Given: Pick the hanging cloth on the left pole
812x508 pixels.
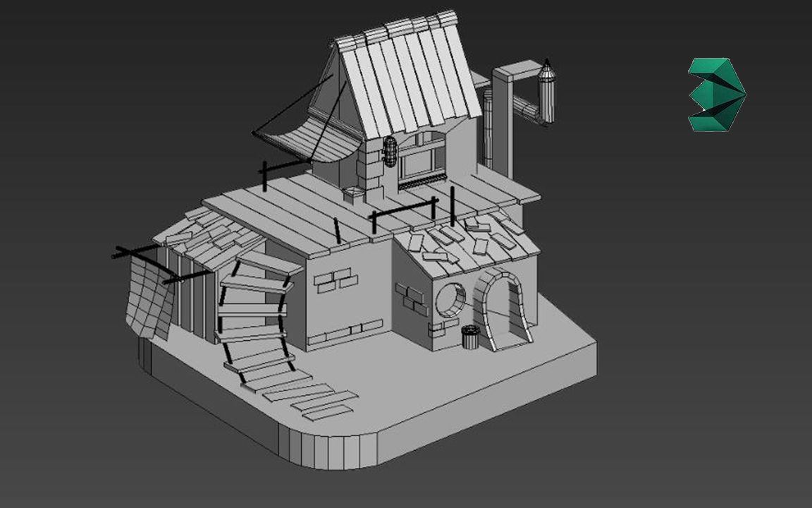Looking at the screenshot, I should tap(149, 298).
